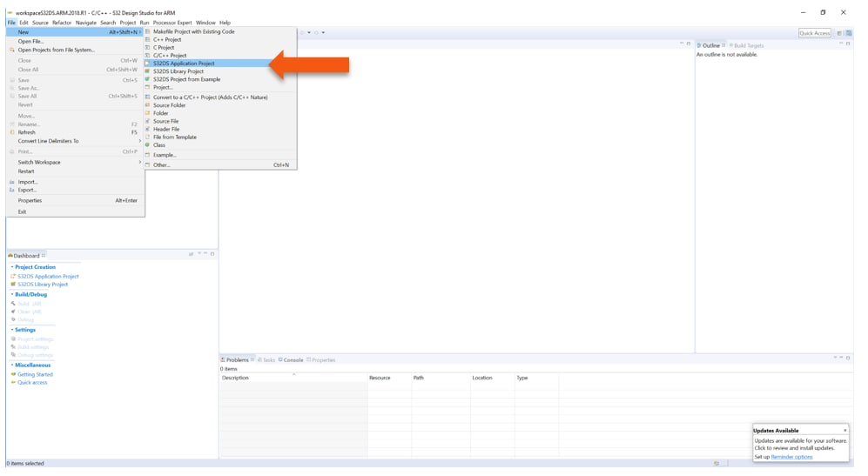Viewport: 868px width, 476px height.
Task: Expand Switch Workspace submenu arrow
Action: 139,162
